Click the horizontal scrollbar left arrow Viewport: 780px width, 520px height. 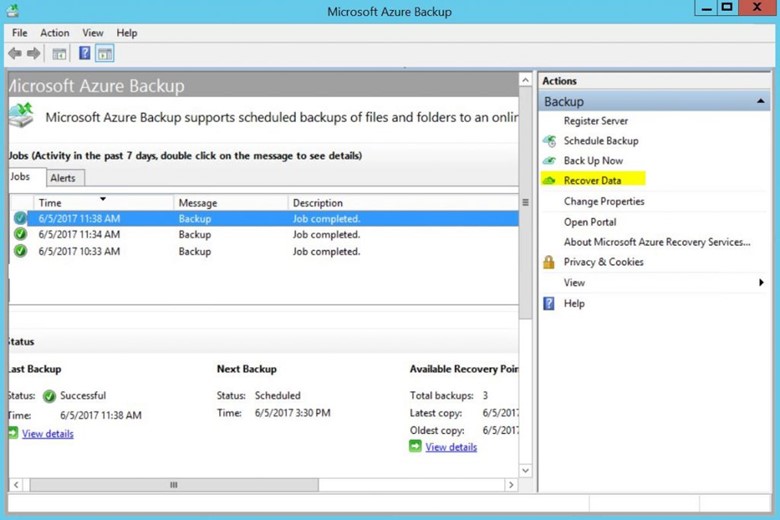point(16,485)
